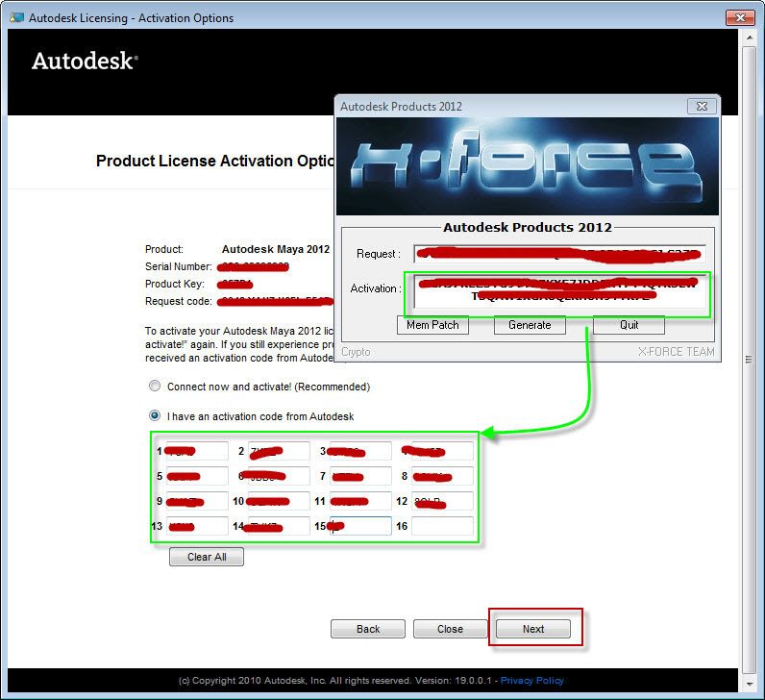Click the empty activation code field 16

click(442, 526)
